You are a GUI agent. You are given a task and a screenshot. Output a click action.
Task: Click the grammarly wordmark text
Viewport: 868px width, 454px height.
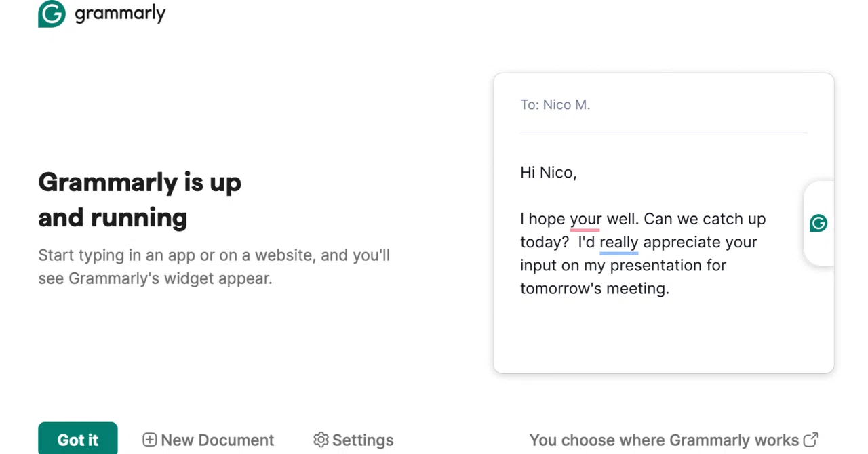[120, 14]
